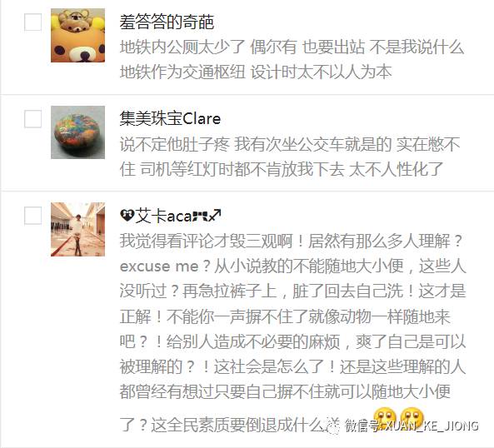494x448 pixels.
Task: Open the 艾卡aca username
Action: (171, 216)
